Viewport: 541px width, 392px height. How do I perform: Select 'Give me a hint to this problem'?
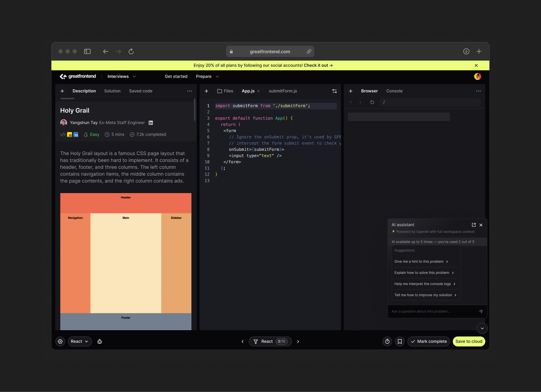(421, 262)
